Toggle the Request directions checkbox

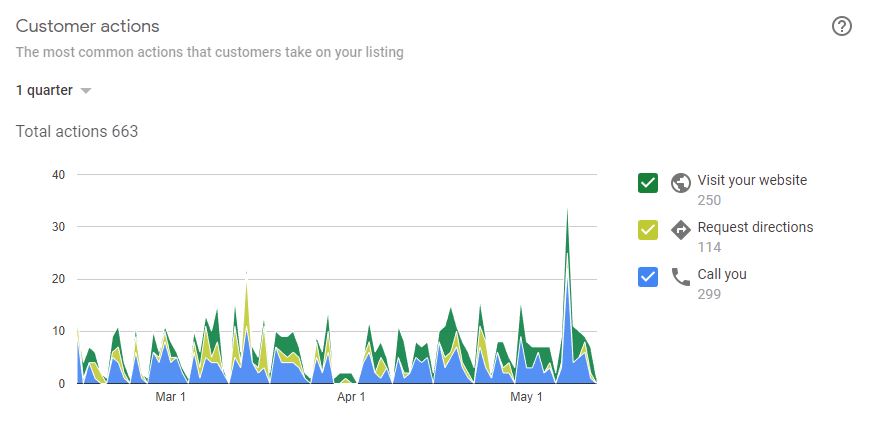(647, 229)
